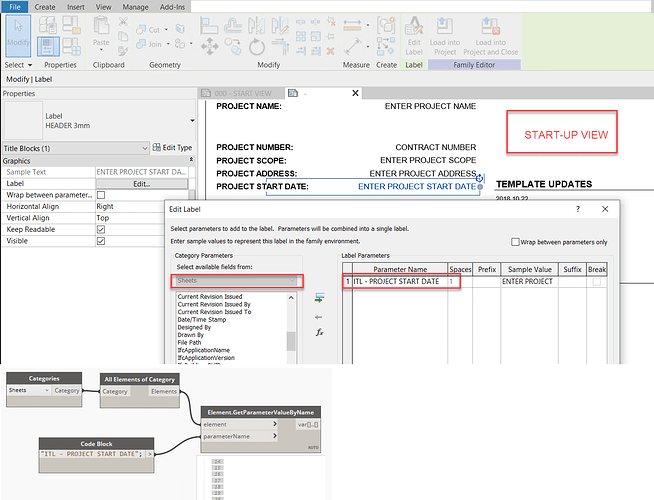Open the Family Types dialog icon
654x500 pixels.
click(71, 46)
